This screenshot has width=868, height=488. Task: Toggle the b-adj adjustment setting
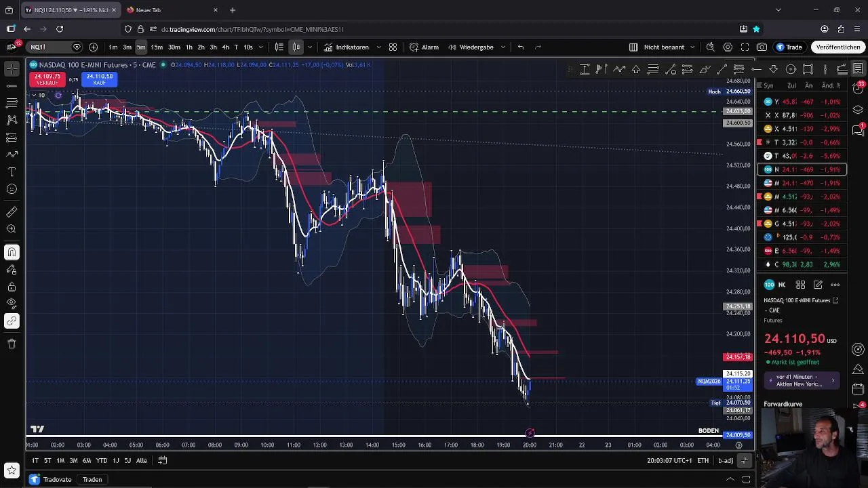tap(726, 461)
